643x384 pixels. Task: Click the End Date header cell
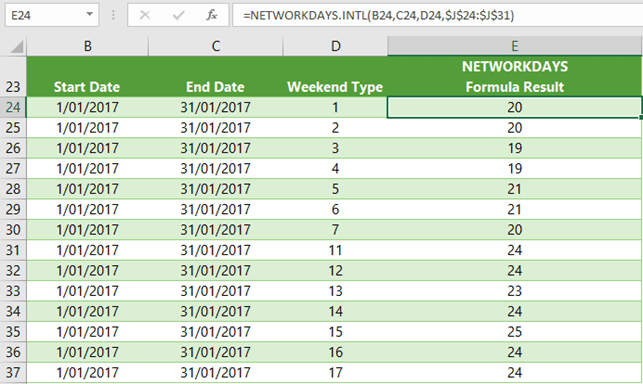pyautogui.click(x=215, y=77)
